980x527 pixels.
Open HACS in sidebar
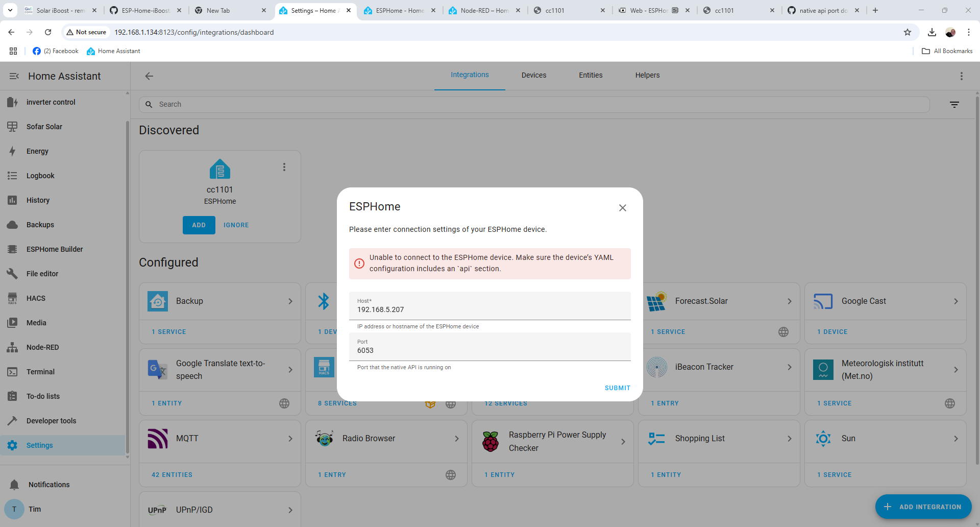[62, 298]
